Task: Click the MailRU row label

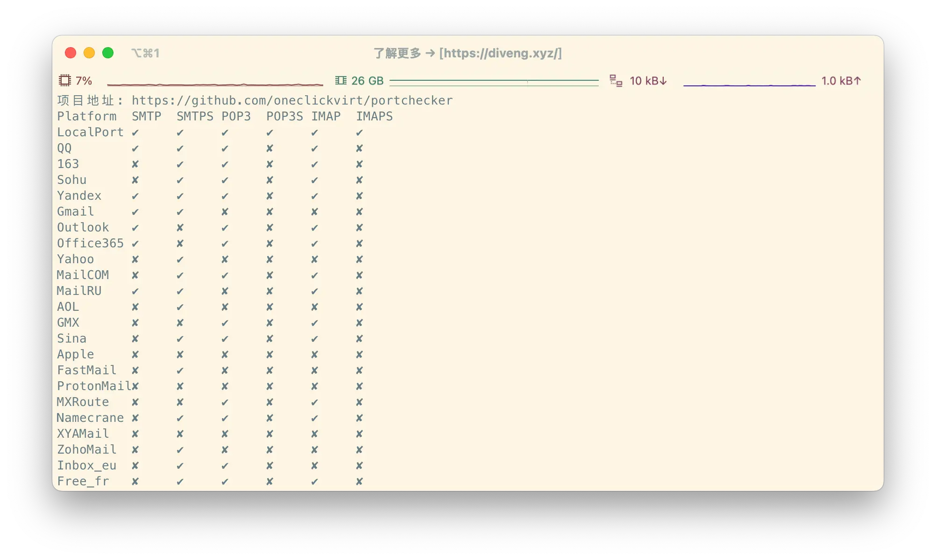Action: point(79,291)
